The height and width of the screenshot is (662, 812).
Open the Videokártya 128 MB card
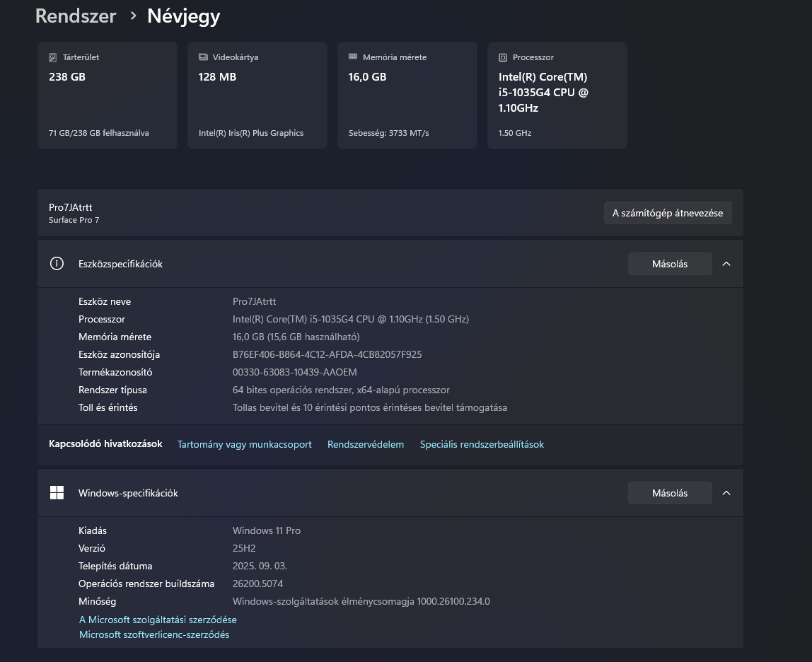click(257, 95)
